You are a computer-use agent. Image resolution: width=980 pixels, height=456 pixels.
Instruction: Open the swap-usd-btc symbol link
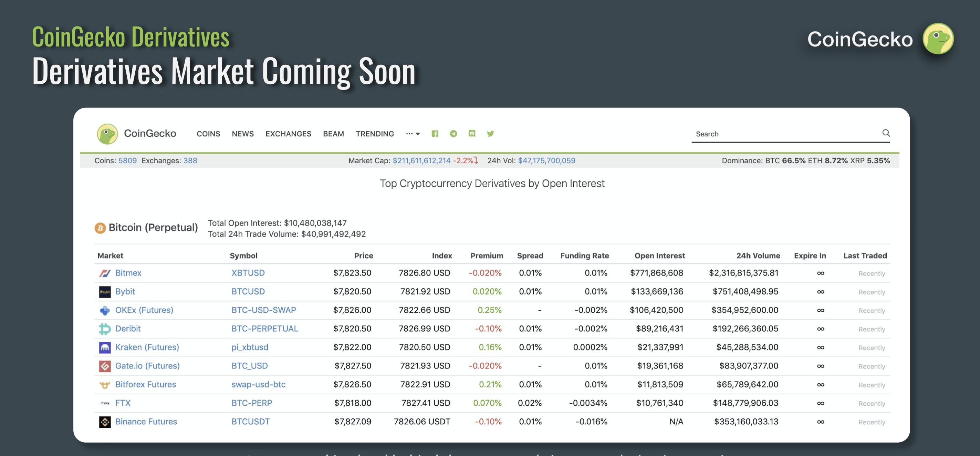[258, 384]
